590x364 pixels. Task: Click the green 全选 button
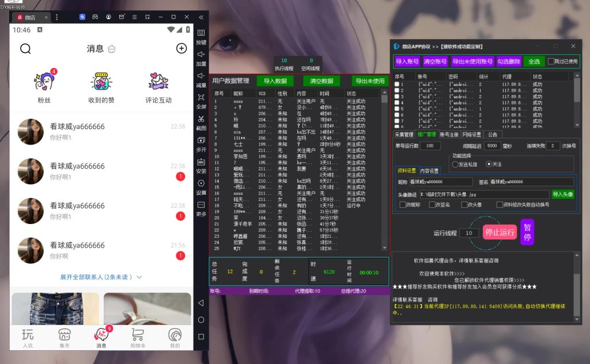coord(534,61)
